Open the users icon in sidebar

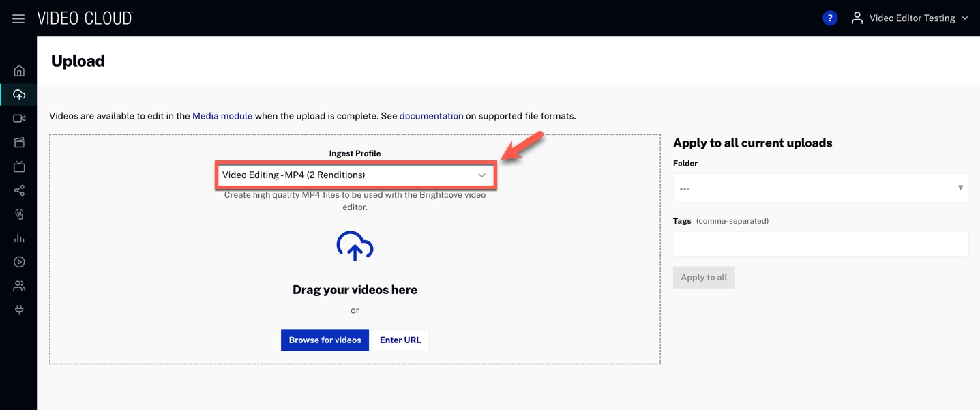(x=19, y=286)
